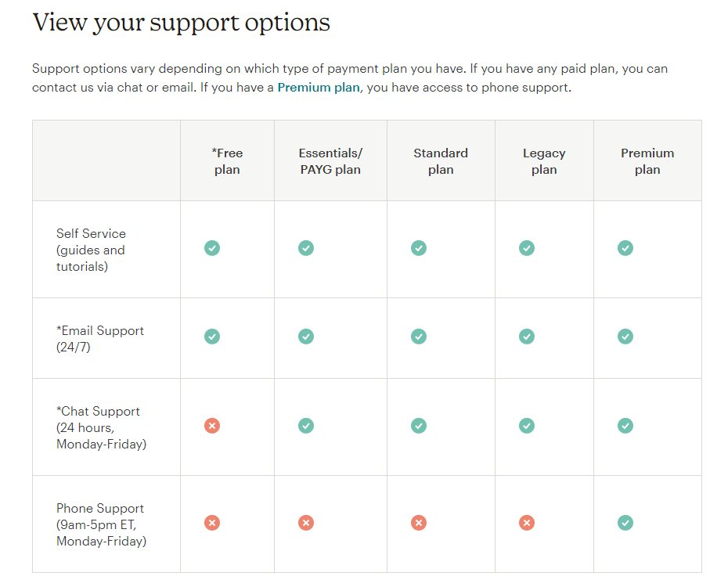Click the Premium plan column header
The height and width of the screenshot is (587, 728).
click(x=647, y=161)
